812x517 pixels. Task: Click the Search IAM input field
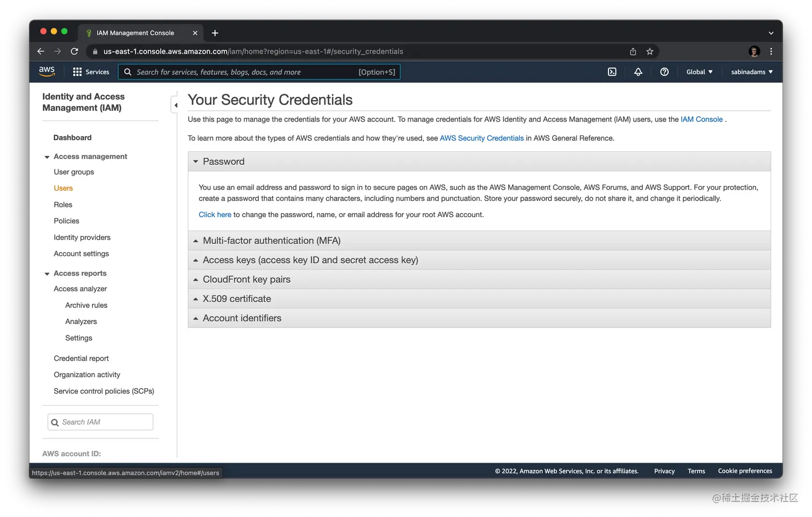pos(100,422)
